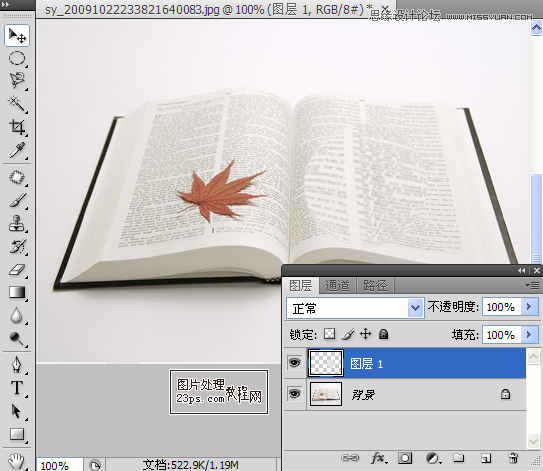Delete layer with trash icon
Viewport: 543px width, 471px height.
point(513,458)
